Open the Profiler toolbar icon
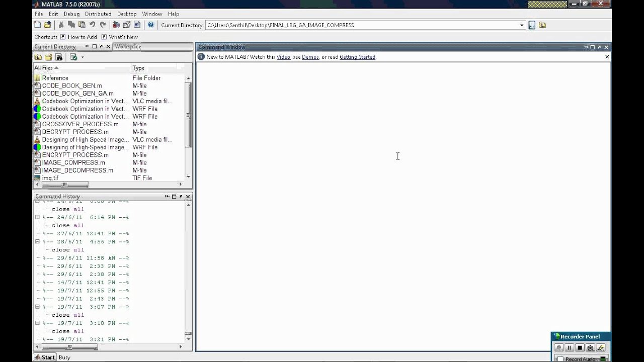The height and width of the screenshot is (362, 644). tap(137, 25)
